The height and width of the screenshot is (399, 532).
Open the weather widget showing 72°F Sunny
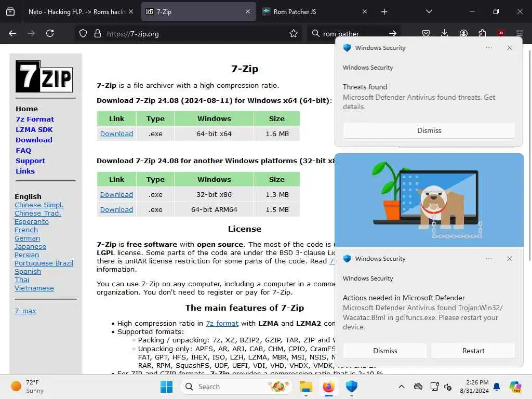tap(28, 387)
